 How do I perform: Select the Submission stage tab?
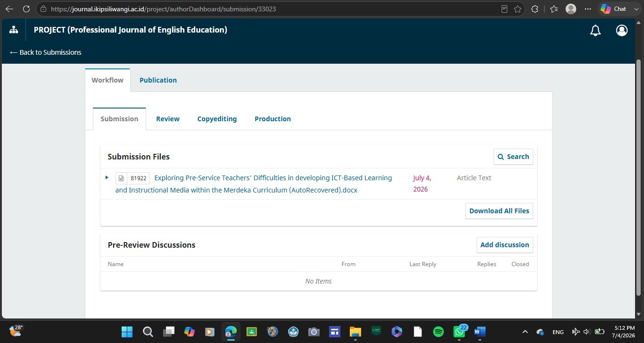(119, 119)
